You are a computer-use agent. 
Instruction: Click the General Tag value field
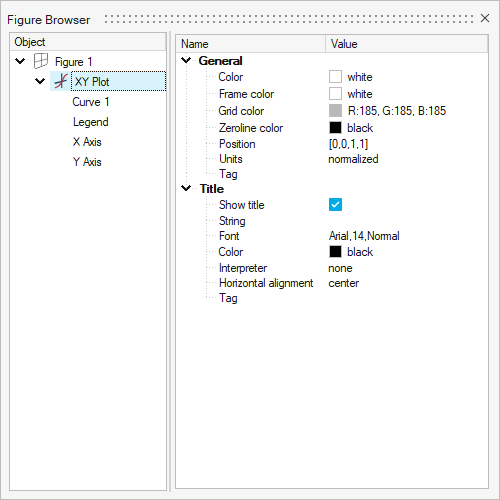click(407, 174)
